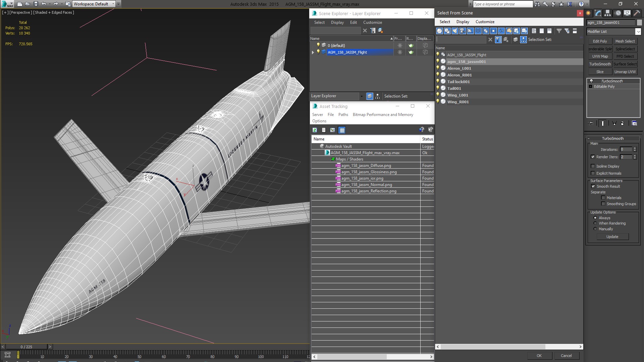The image size is (644, 362).
Task: Click the star favorites icon in title bar
Action: click(x=561, y=4)
